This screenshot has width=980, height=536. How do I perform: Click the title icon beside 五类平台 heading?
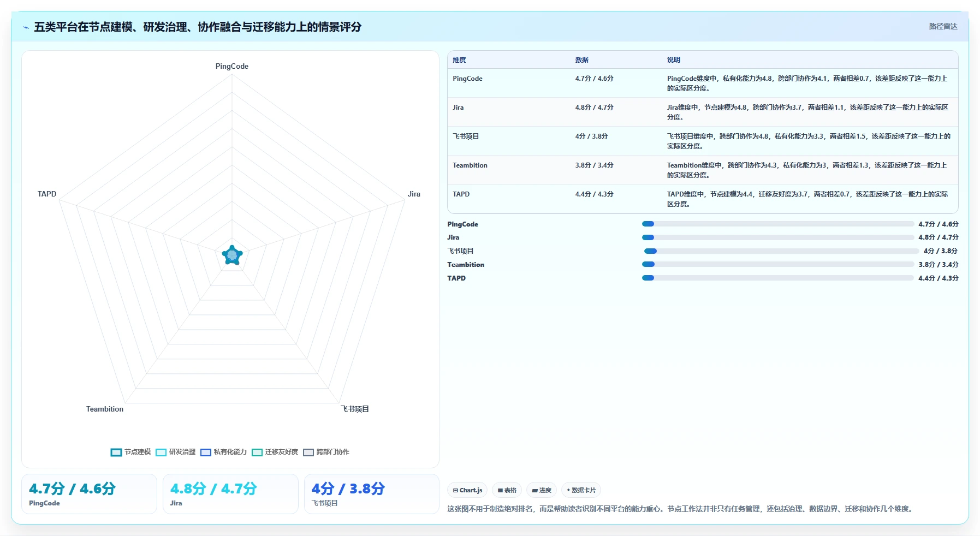click(26, 27)
